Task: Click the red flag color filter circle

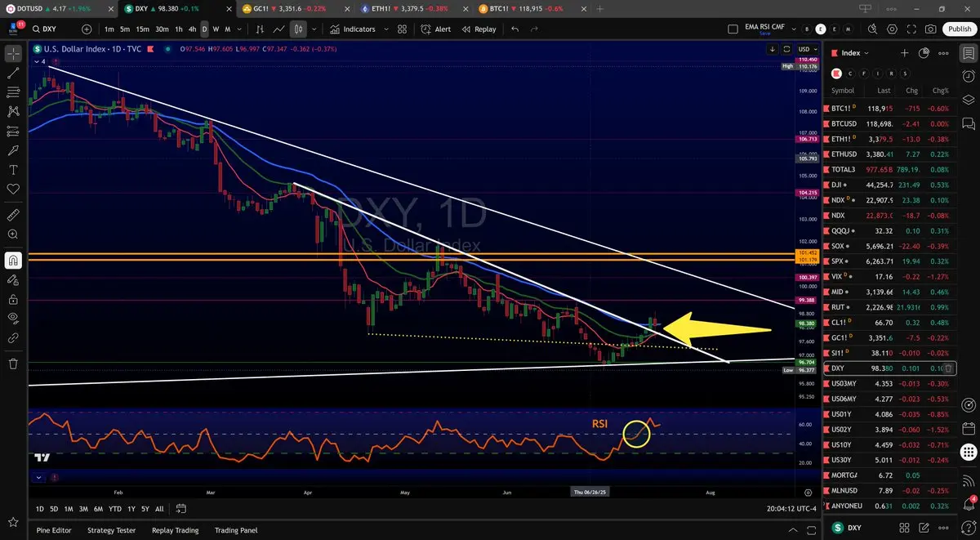Action: coord(835,73)
